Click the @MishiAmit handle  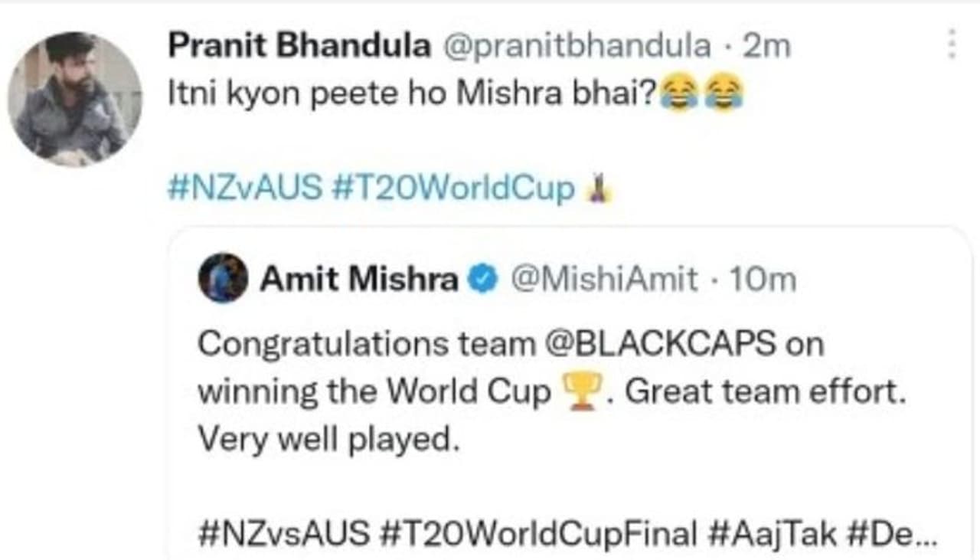tap(603, 280)
